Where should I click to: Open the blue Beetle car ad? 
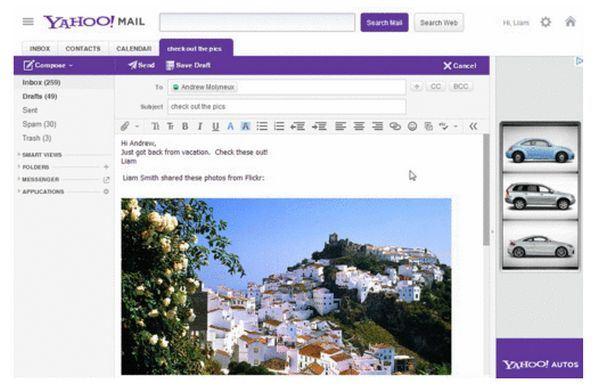540,149
